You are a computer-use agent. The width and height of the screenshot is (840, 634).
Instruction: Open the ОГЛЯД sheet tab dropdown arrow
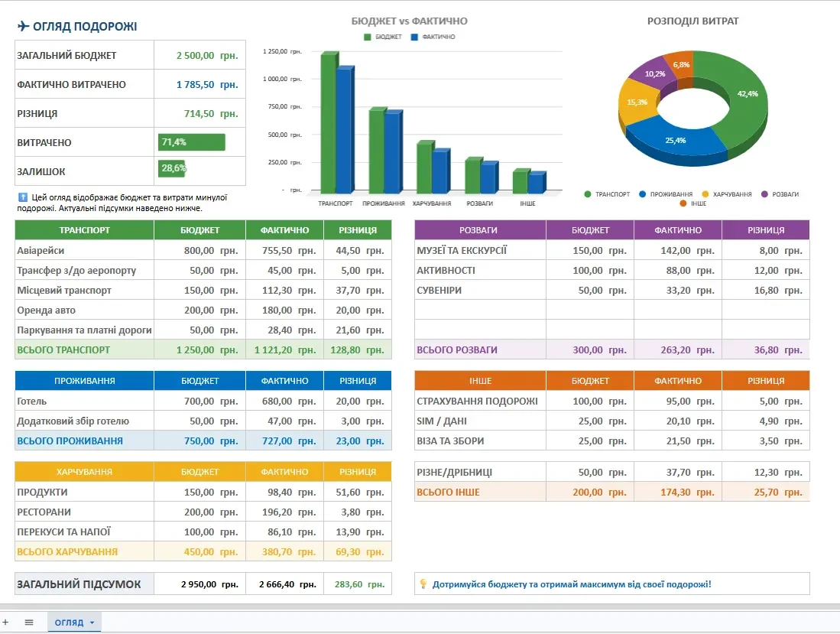click(92, 623)
